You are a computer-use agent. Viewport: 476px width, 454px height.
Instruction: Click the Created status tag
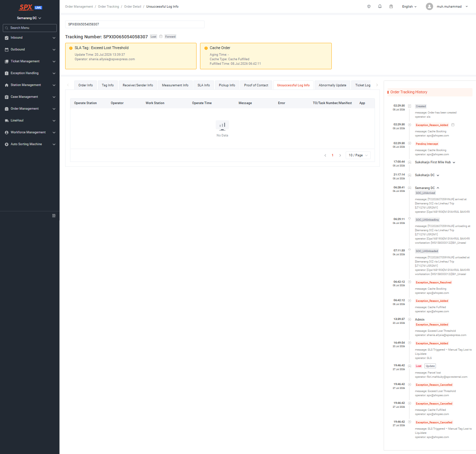[x=421, y=106]
